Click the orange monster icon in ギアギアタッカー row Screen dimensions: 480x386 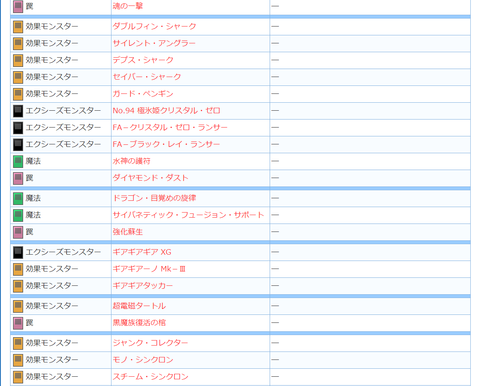coord(18,286)
